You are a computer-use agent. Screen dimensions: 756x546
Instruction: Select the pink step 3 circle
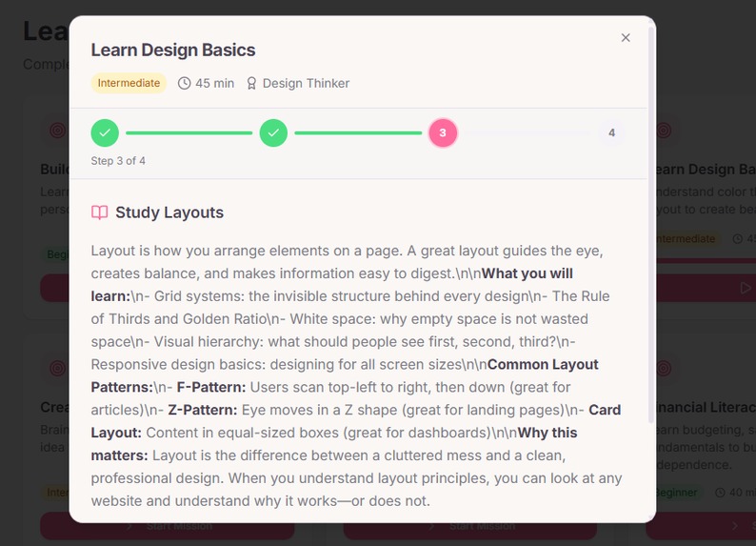(x=443, y=132)
